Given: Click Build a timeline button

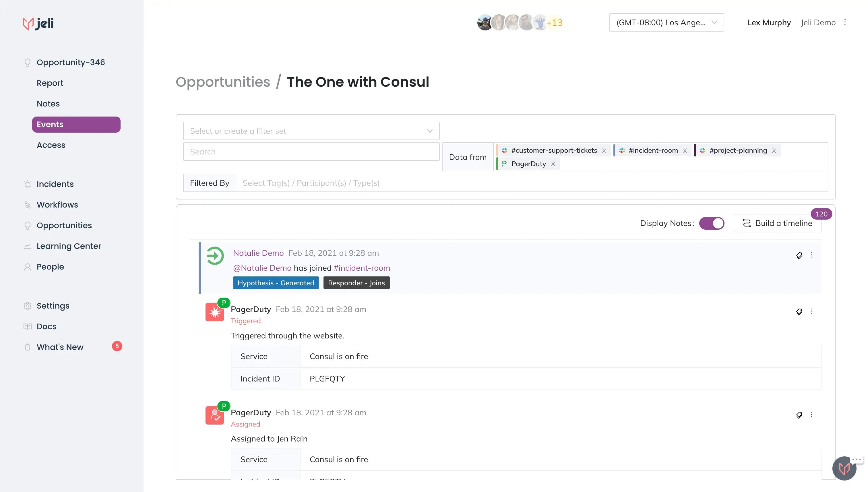Looking at the screenshot, I should tap(777, 223).
